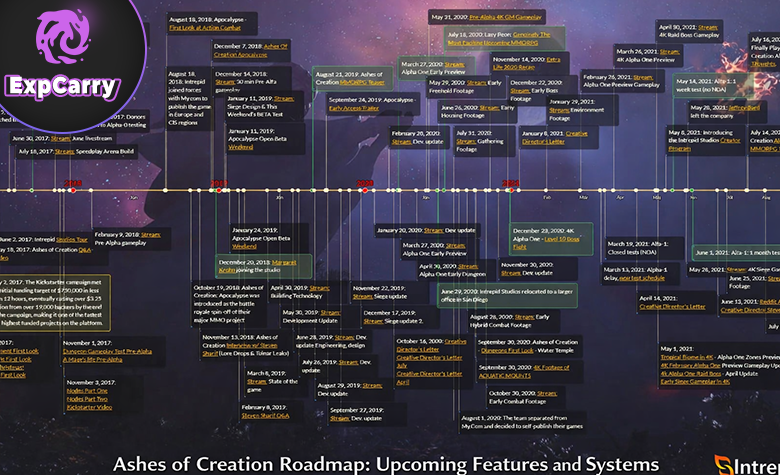Open the Ashes Of Creation Apocalypse link
Image resolution: width=780 pixels, height=475 pixels.
click(251, 50)
